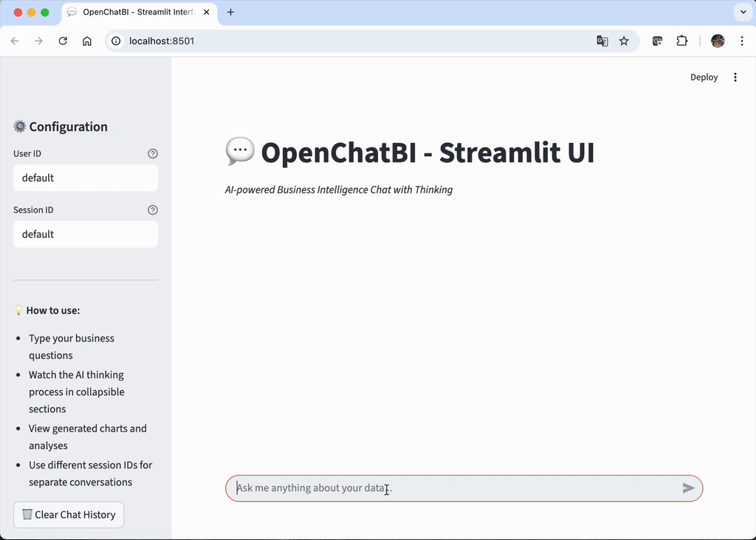Click the Deploy button
This screenshot has width=756, height=540.
click(704, 77)
